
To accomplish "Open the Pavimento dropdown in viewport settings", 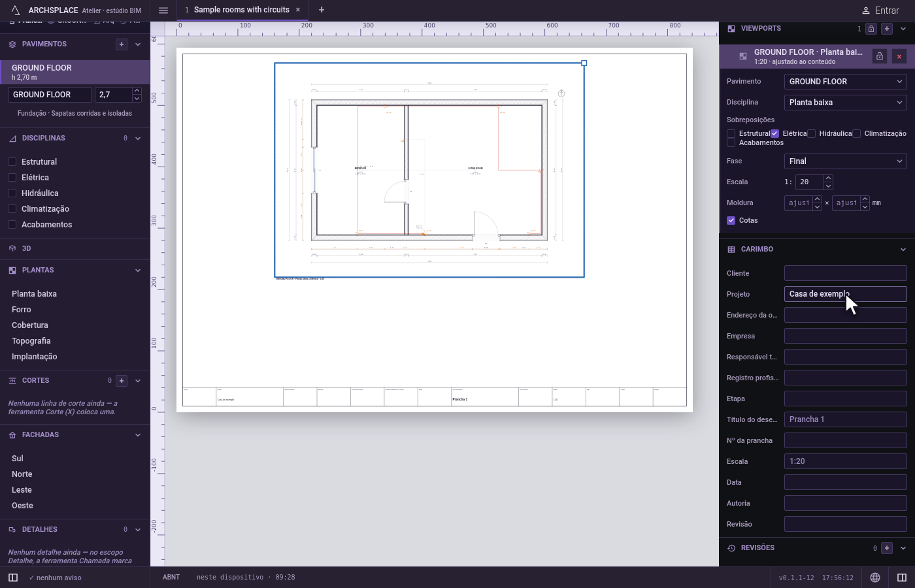I will click(846, 82).
